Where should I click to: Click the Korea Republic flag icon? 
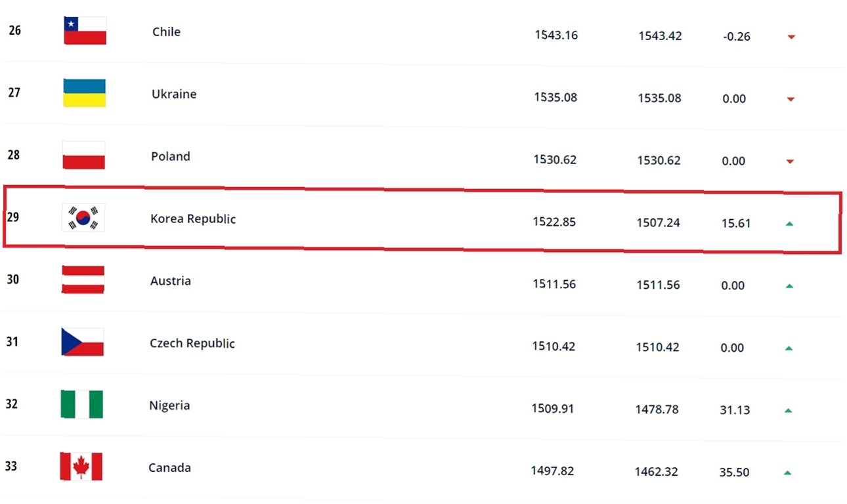pos(83,217)
